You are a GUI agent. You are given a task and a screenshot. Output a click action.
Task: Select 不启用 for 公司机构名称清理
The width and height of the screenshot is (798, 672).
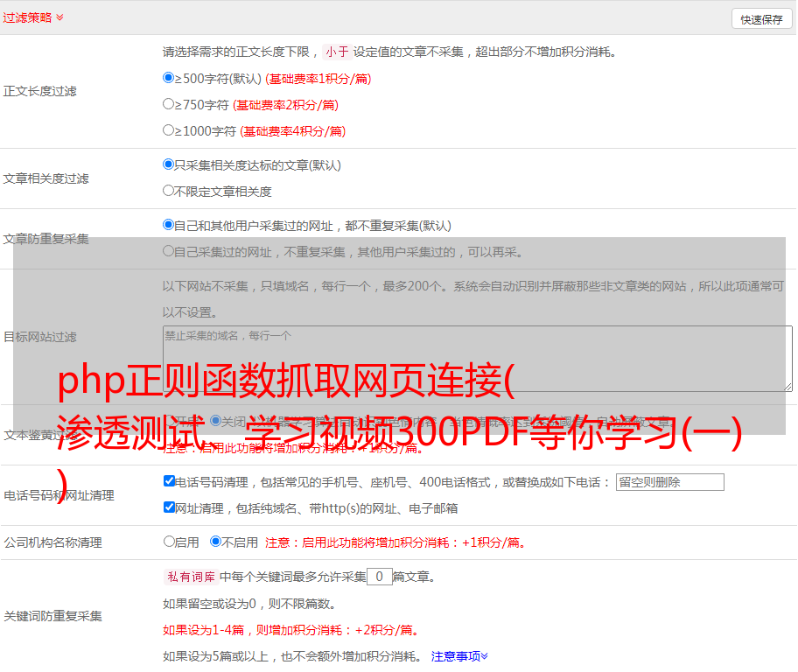[x=215, y=542]
